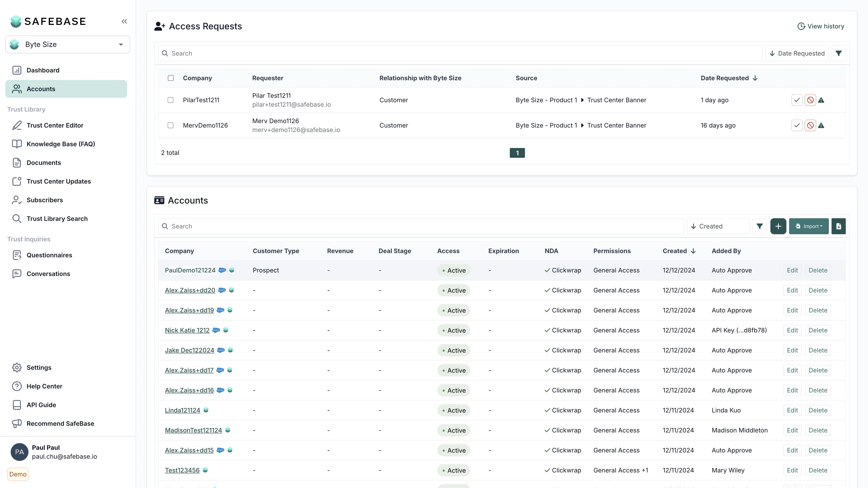Open the Date Requested sort dropdown

[x=797, y=53]
